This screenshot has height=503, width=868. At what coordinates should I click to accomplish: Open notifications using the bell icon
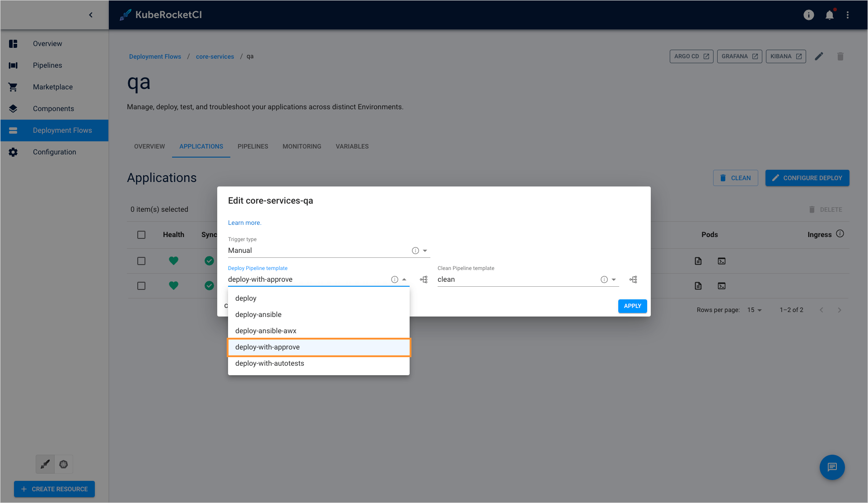pos(829,15)
